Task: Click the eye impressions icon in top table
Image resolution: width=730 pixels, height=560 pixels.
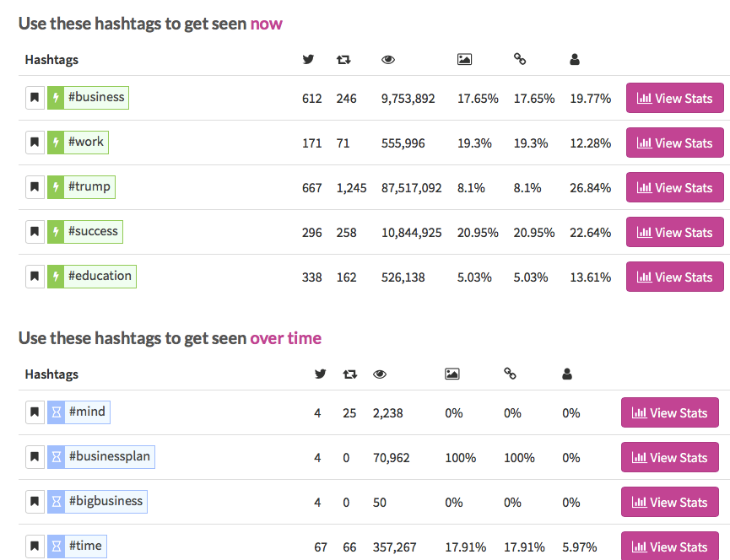Action: point(388,60)
